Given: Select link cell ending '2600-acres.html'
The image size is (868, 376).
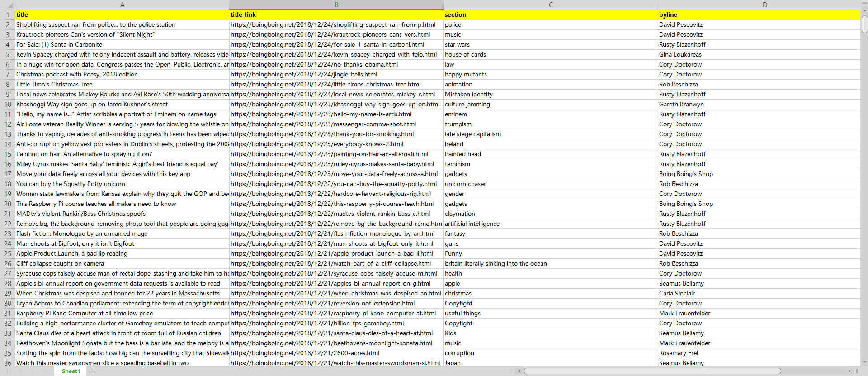Looking at the screenshot, I should pyautogui.click(x=336, y=353).
